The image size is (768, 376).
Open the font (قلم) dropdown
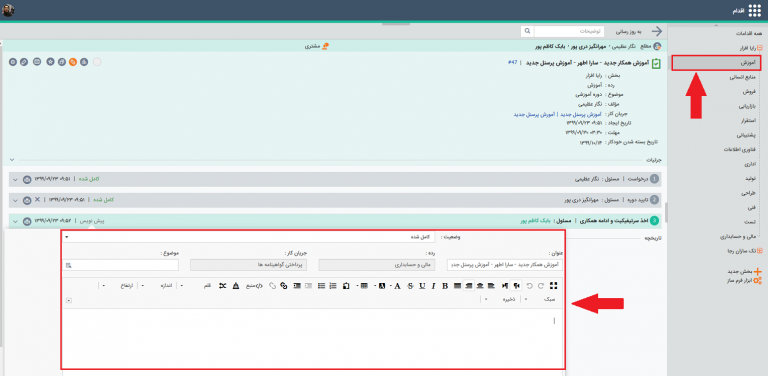[x=196, y=286]
